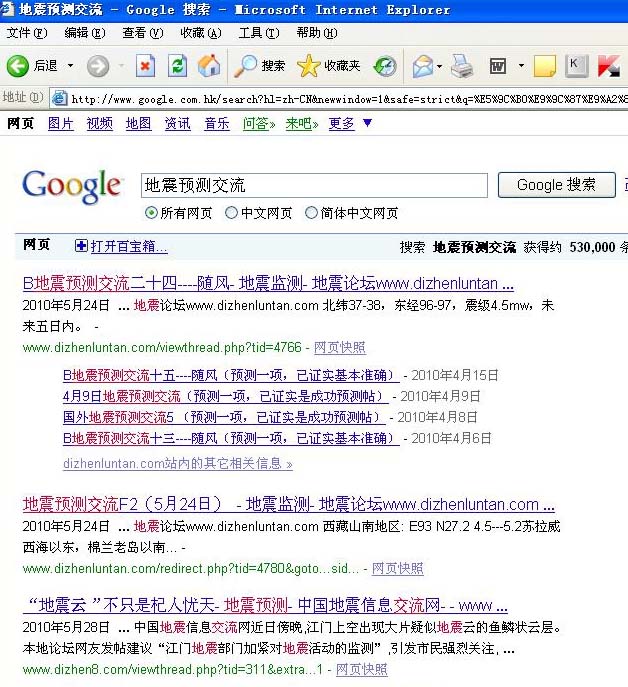Open History clock icon in toolbar
The image size is (628, 687).
pos(384,66)
